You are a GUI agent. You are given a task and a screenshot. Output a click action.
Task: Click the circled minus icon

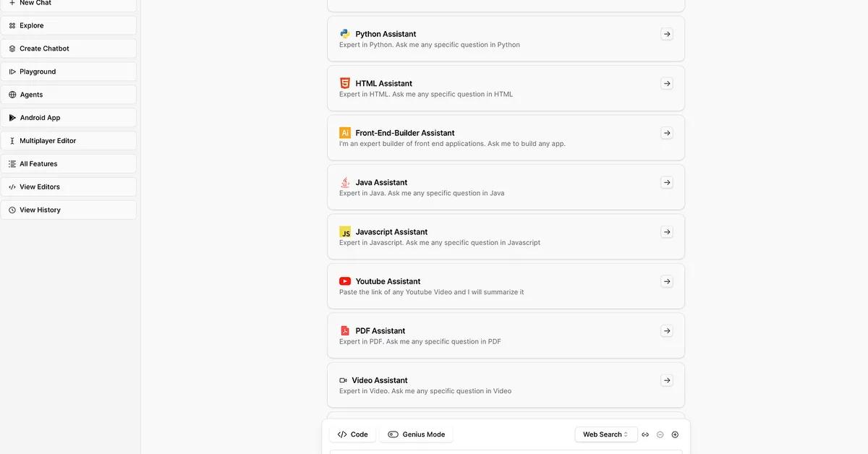point(660,434)
